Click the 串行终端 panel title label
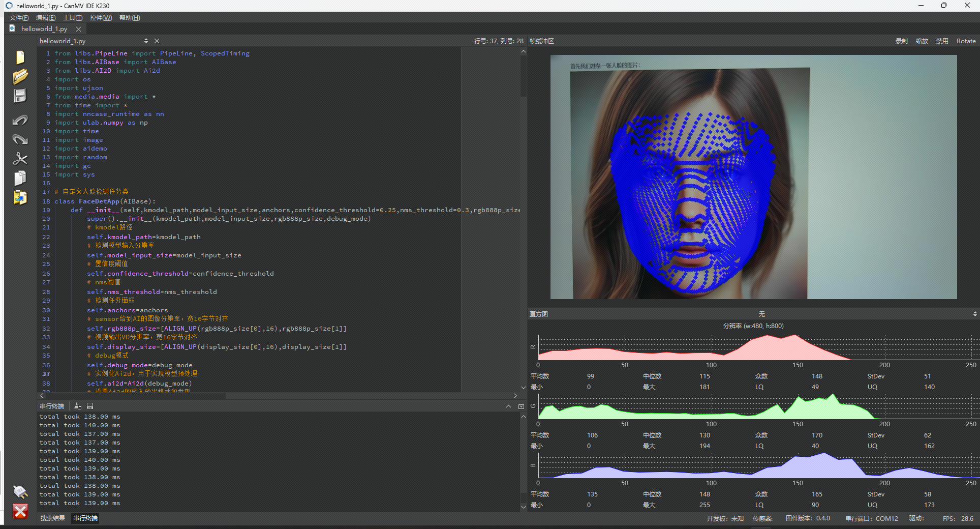 point(52,406)
